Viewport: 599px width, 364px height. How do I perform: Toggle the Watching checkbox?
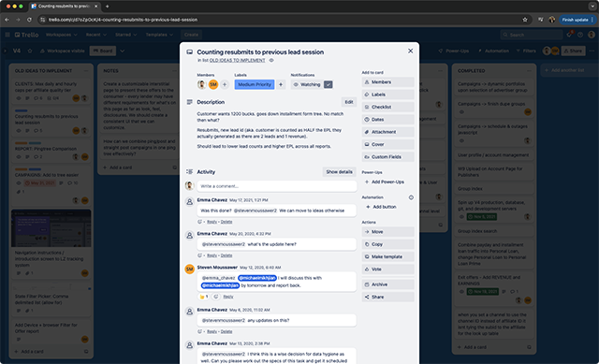pyautogui.click(x=329, y=84)
